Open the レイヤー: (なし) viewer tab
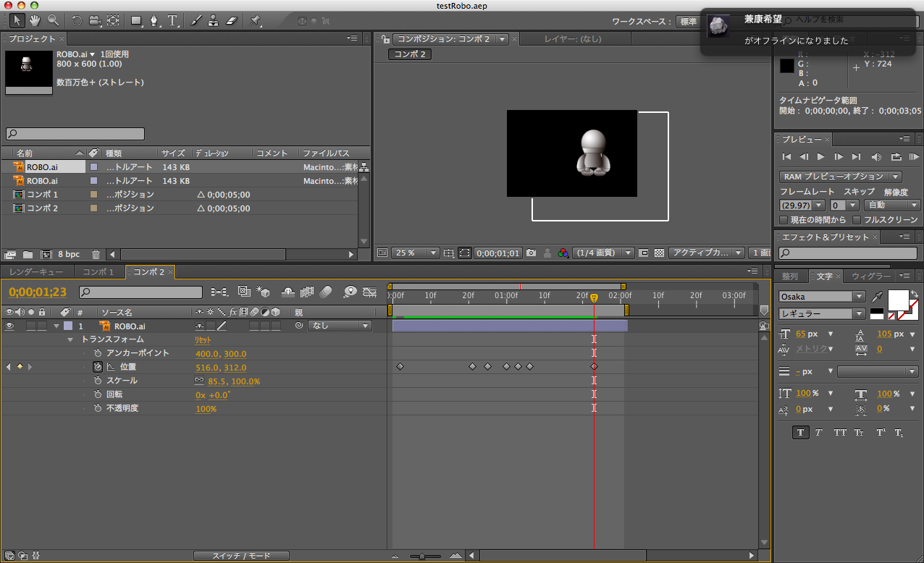The height and width of the screenshot is (563, 924). 572,39
